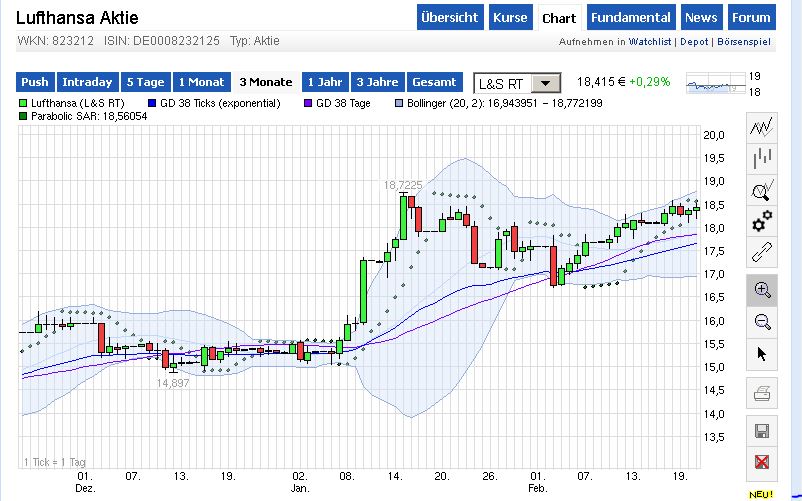Select the arrow pointer tool

pos(763,353)
